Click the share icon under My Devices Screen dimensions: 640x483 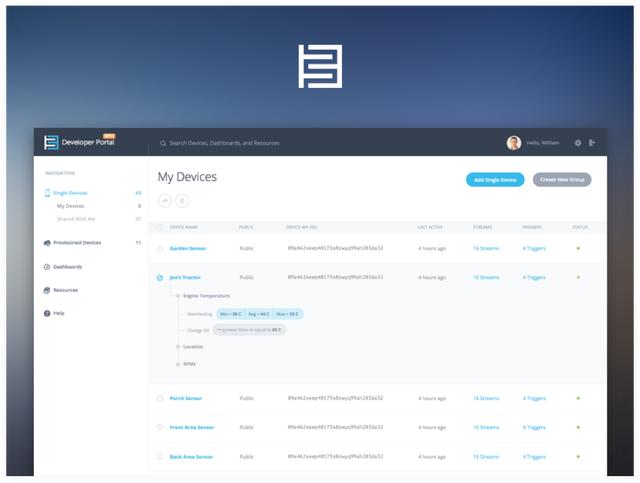tap(164, 200)
